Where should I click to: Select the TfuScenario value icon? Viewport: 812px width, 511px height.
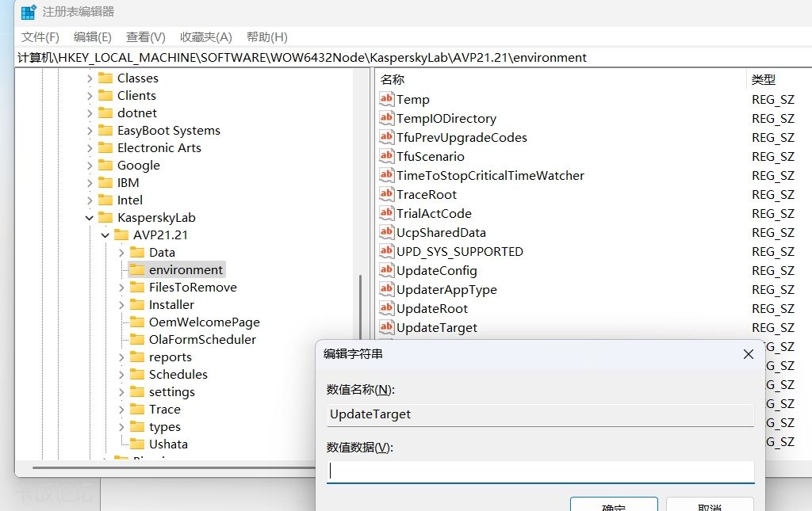point(386,156)
